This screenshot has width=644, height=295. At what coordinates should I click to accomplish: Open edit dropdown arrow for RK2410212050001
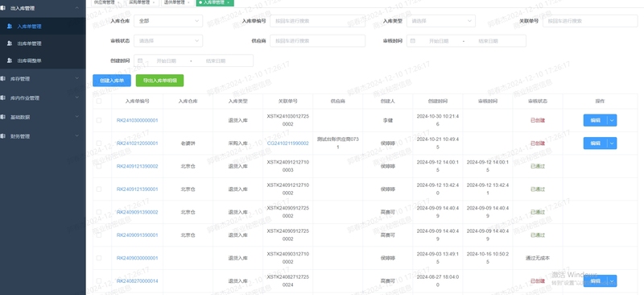coord(612,143)
